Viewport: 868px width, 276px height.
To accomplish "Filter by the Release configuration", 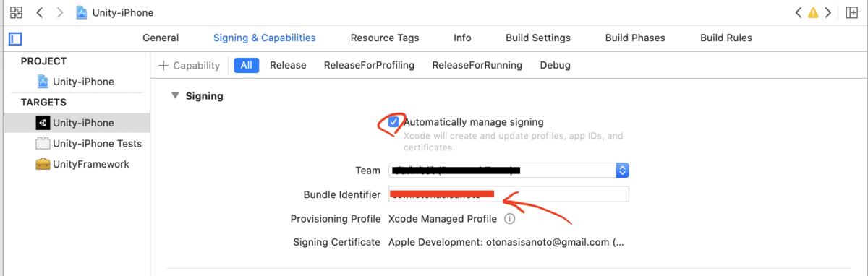I will coord(288,65).
